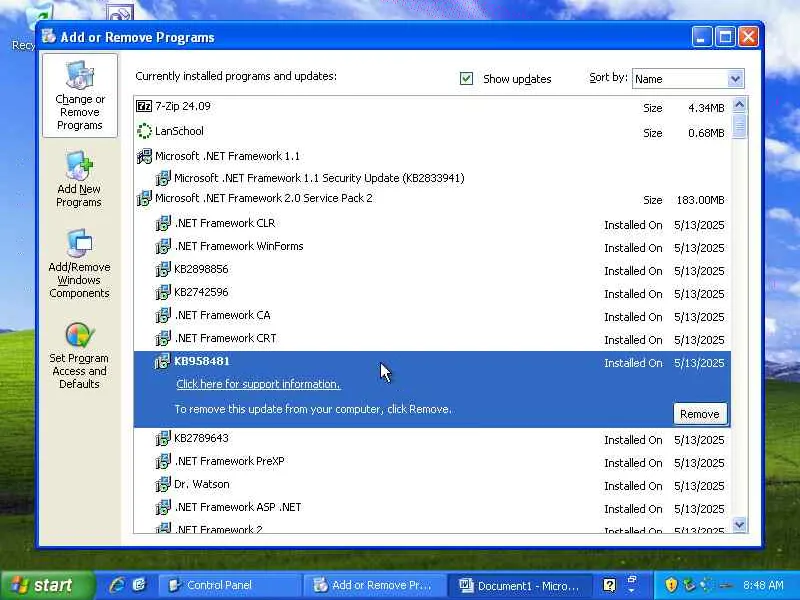The width and height of the screenshot is (800, 600).
Task: Click the list scrollbar up arrow
Action: [x=739, y=105]
